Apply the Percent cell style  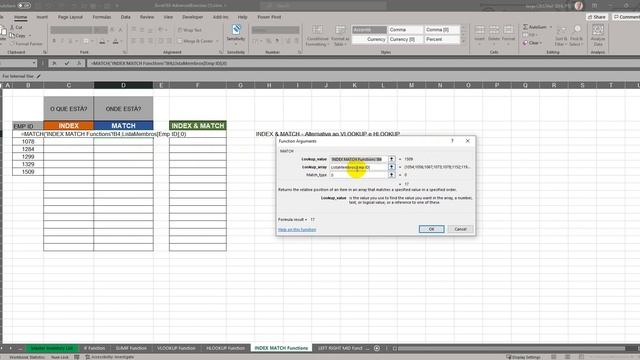tap(441, 39)
